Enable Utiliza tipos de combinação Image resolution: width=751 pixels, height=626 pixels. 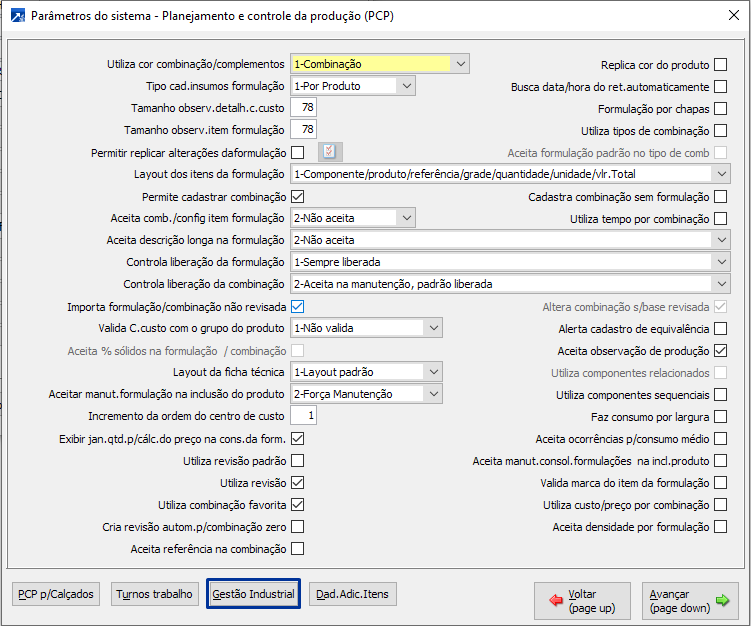[x=720, y=130]
